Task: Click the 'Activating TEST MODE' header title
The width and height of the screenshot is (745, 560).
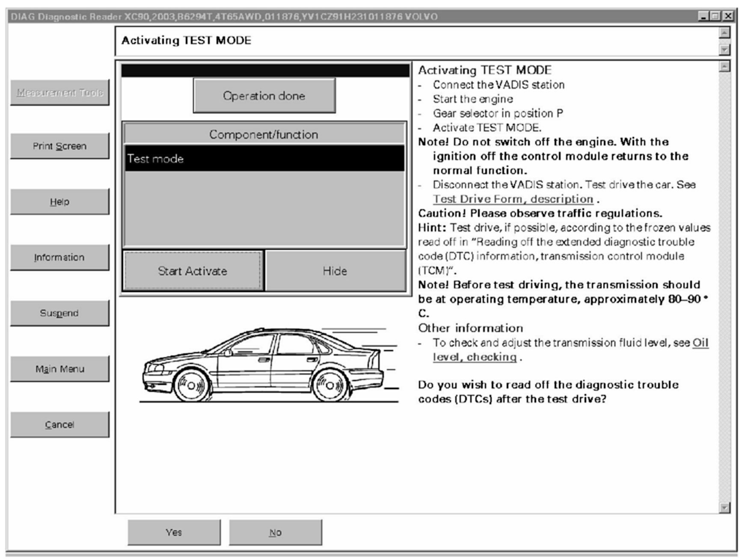Action: click(x=187, y=41)
